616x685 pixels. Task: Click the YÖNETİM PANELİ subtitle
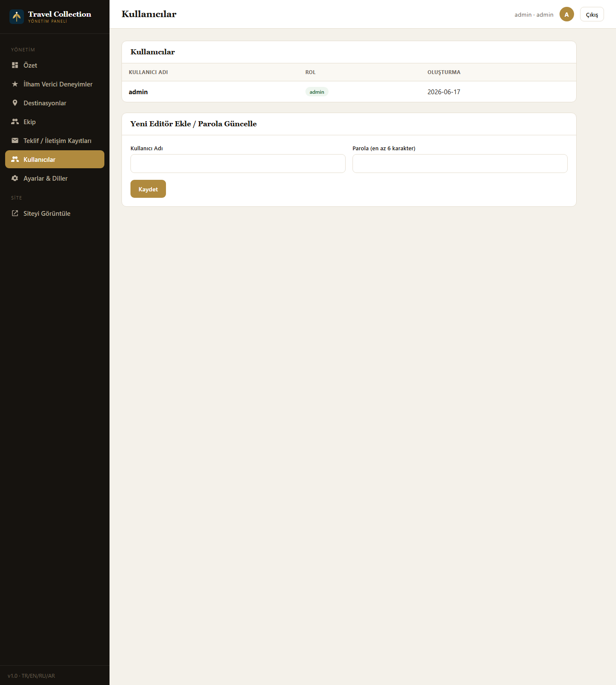(47, 21)
